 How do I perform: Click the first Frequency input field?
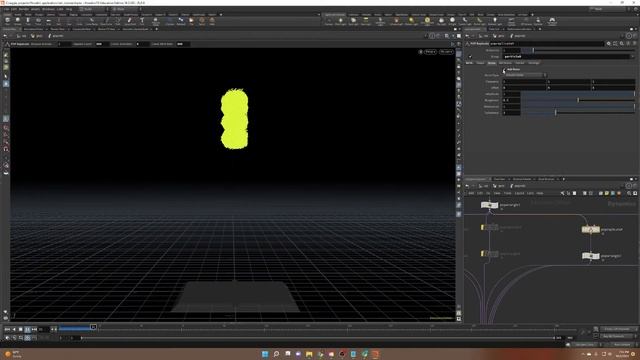coord(524,82)
